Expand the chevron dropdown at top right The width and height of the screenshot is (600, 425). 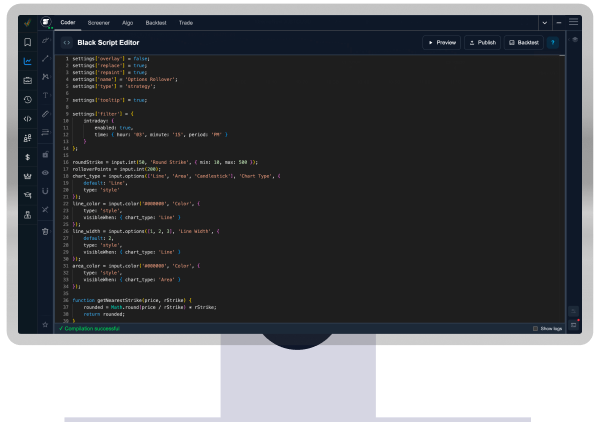[x=545, y=23]
